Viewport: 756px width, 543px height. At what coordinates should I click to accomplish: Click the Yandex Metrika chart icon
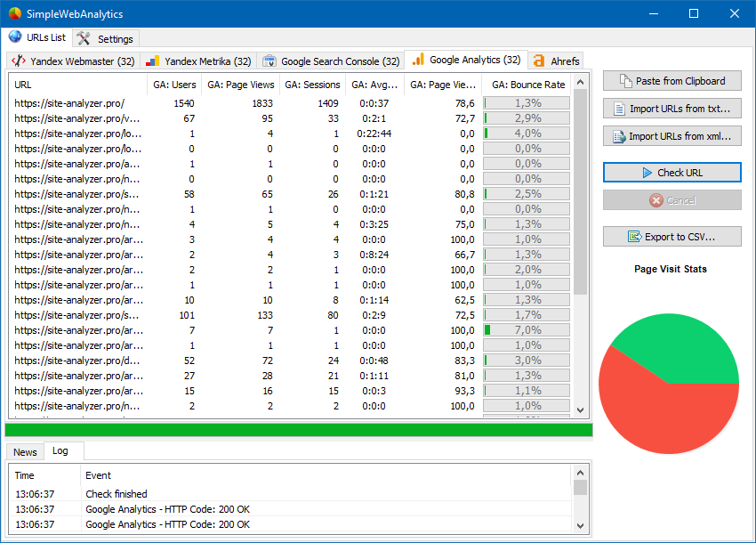click(x=152, y=61)
